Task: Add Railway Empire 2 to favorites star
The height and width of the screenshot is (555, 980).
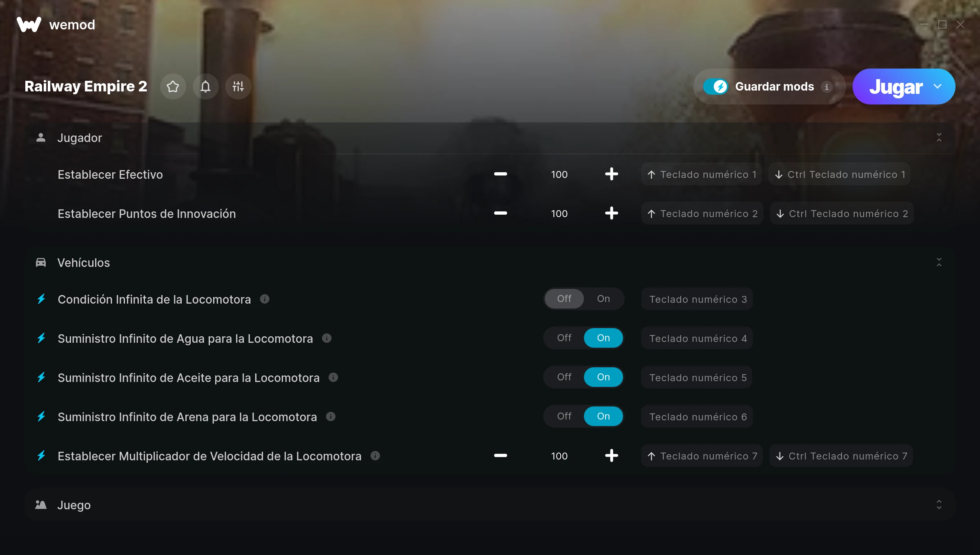Action: tap(173, 87)
